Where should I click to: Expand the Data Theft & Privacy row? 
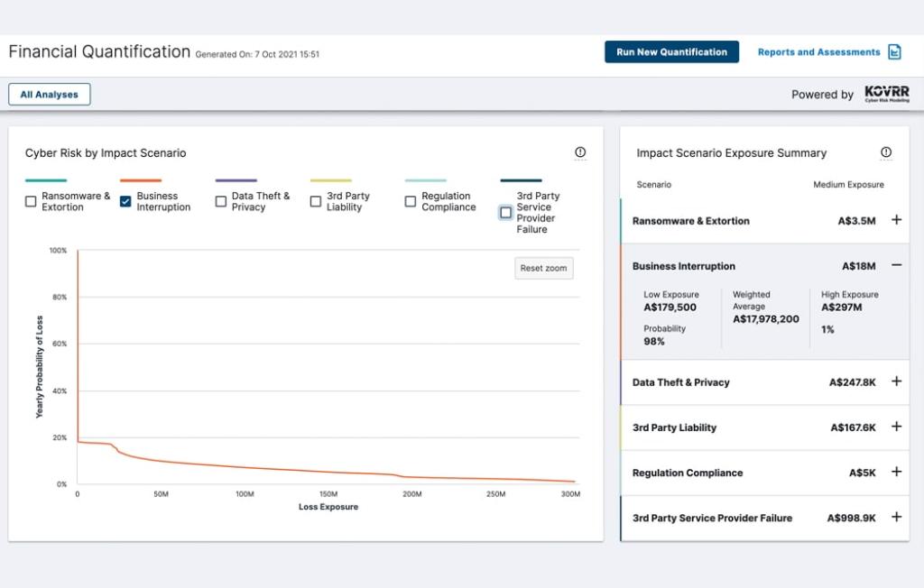coord(896,381)
